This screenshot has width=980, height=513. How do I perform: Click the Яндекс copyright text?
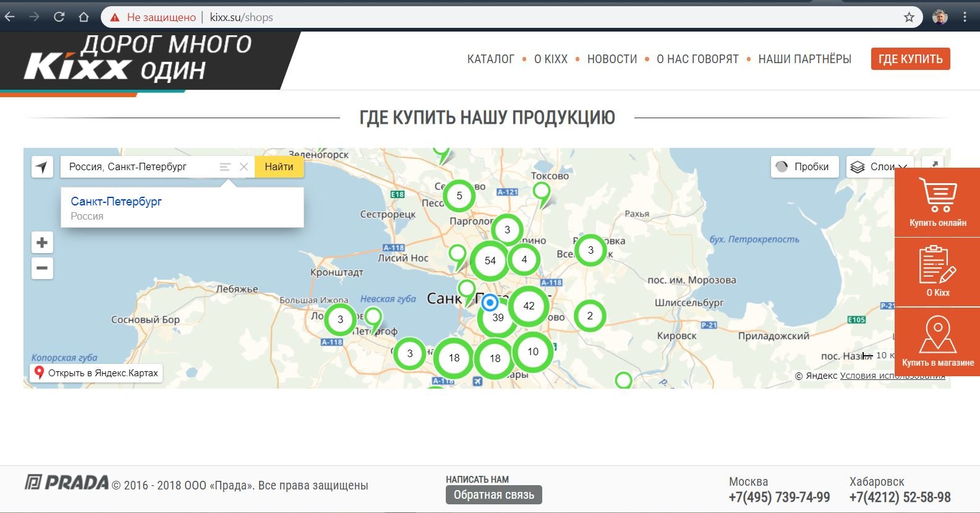tap(816, 376)
